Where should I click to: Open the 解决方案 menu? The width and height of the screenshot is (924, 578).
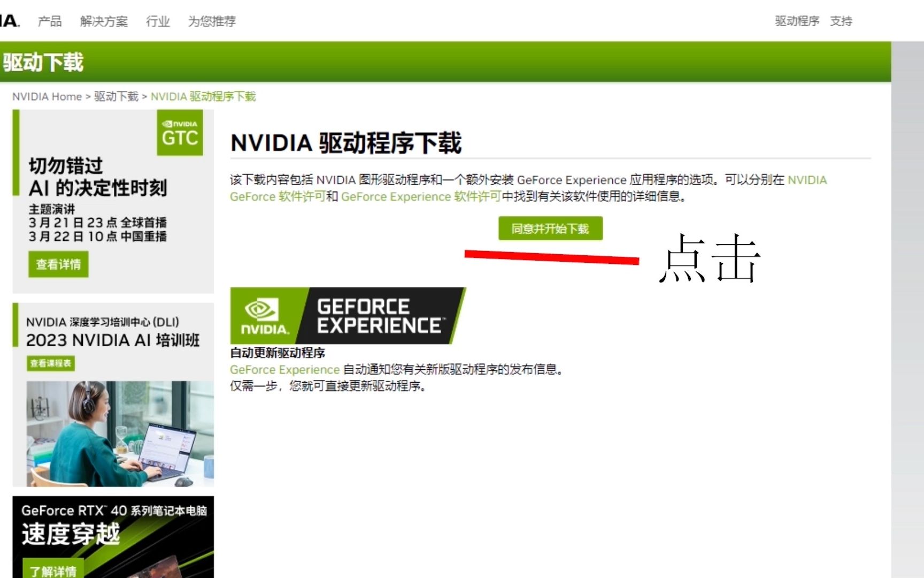coord(104,21)
